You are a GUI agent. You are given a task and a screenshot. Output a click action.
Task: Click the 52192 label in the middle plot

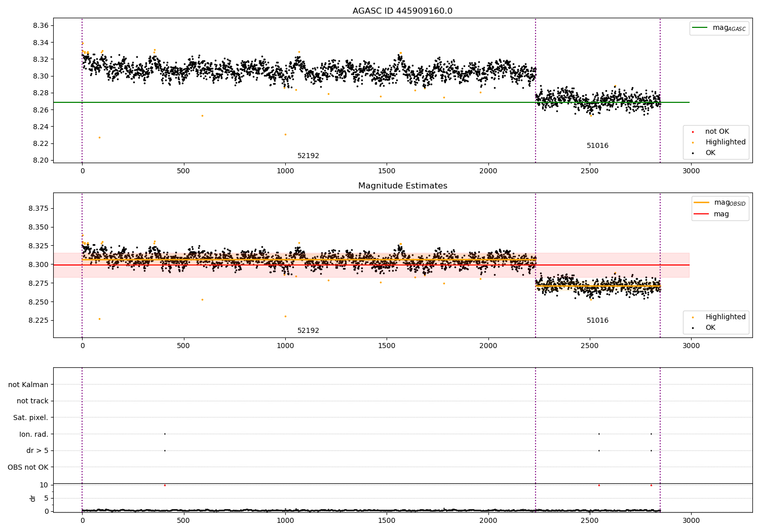pyautogui.click(x=308, y=331)
